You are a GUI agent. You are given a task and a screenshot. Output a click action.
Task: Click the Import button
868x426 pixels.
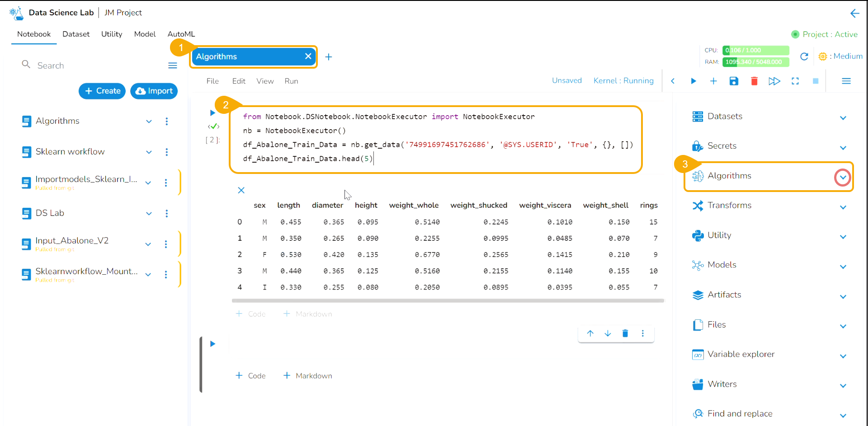point(154,91)
